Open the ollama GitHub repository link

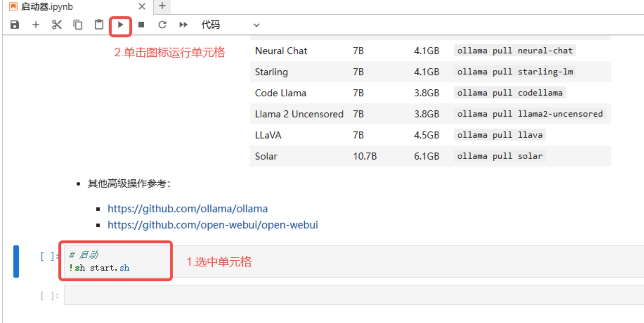click(x=187, y=209)
